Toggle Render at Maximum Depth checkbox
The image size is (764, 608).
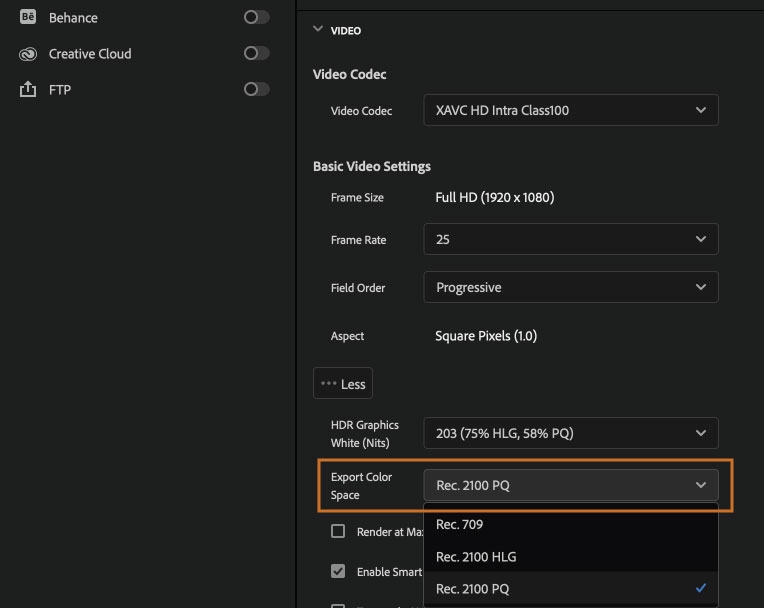(338, 532)
